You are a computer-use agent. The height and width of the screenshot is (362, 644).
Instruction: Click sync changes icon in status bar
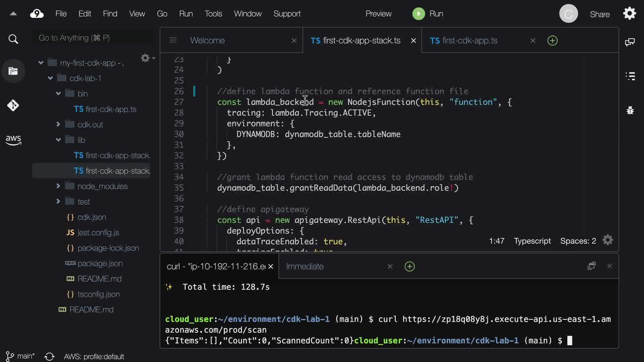tap(49, 356)
